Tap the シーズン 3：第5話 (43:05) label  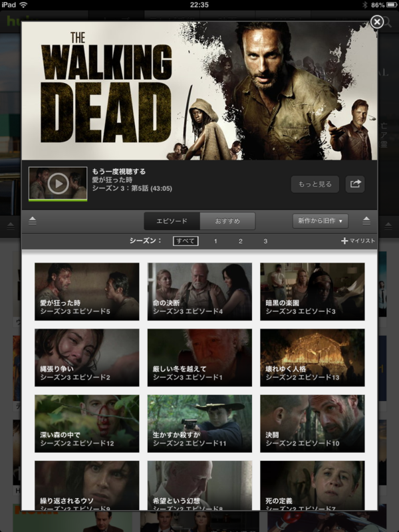coord(132,188)
